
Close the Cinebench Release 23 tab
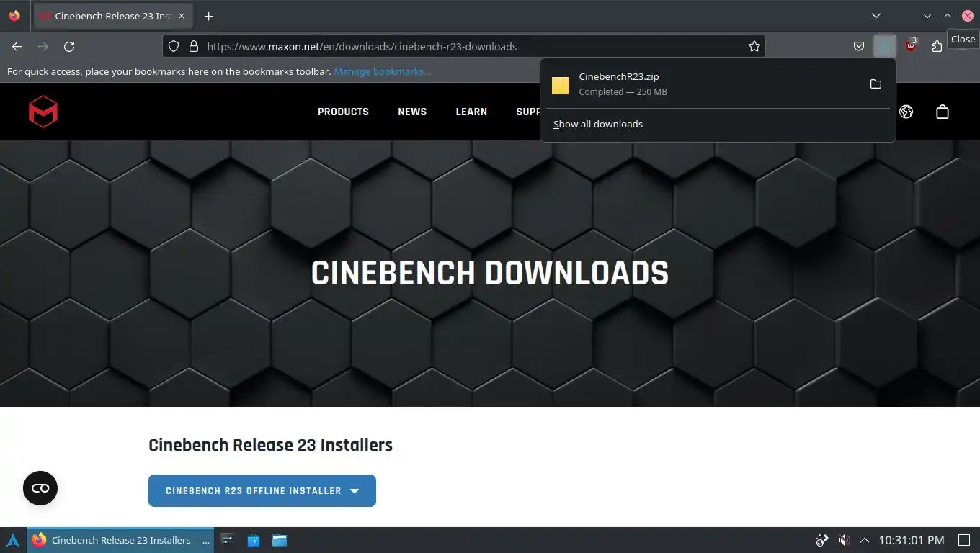point(182,16)
